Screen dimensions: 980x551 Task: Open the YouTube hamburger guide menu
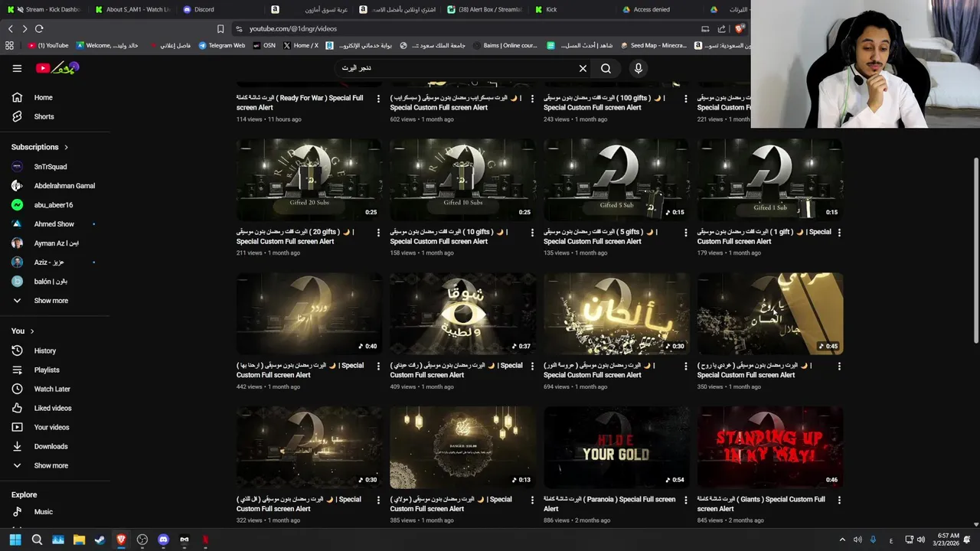[17, 68]
